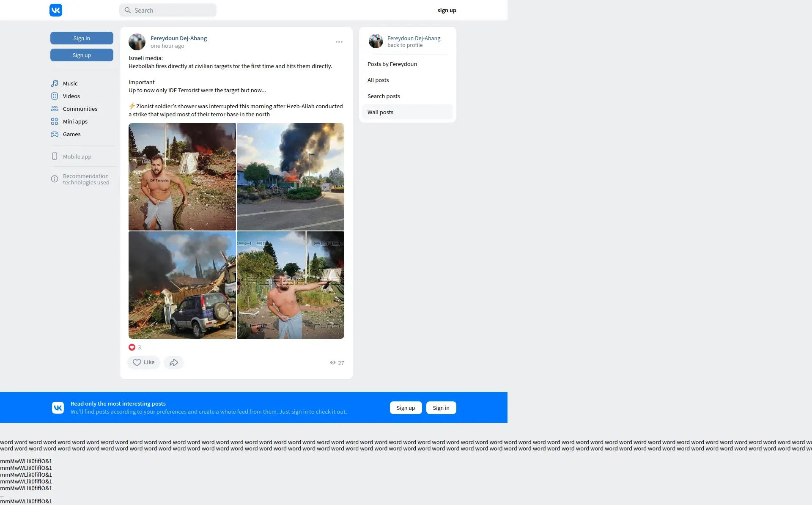Click the share arrow under post
812x505 pixels.
pyautogui.click(x=173, y=362)
